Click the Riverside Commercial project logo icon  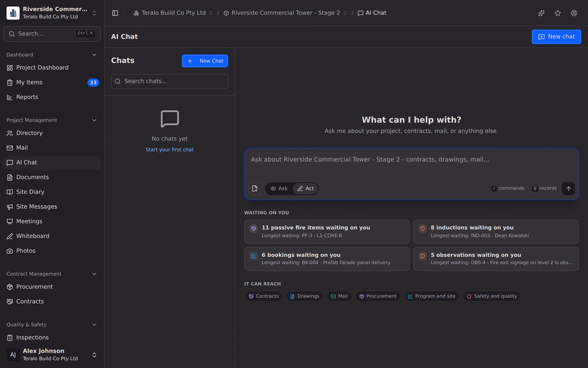click(x=13, y=13)
